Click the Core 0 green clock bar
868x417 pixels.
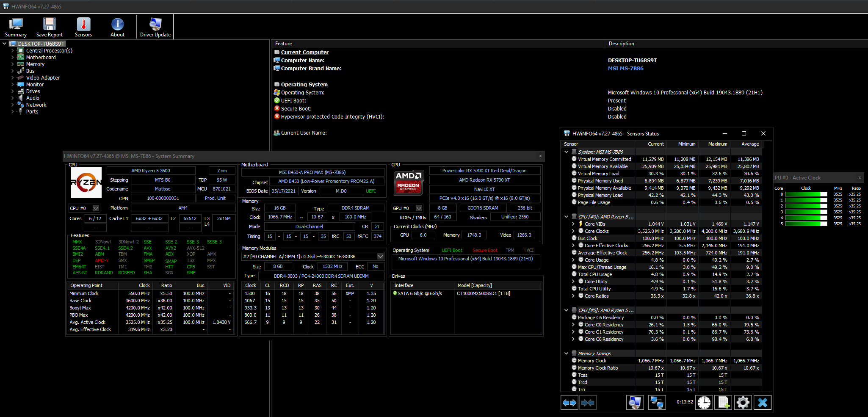pos(806,194)
